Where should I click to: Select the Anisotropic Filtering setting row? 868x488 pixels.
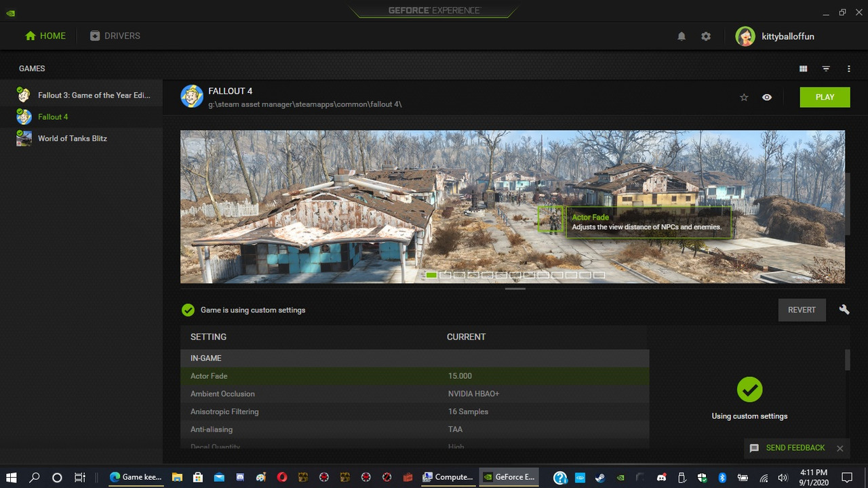tap(415, 411)
